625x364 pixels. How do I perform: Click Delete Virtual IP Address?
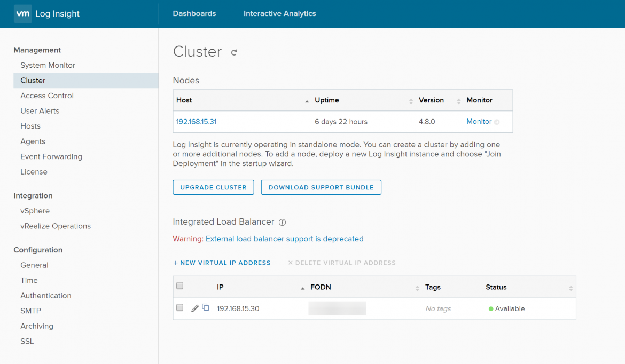click(341, 263)
